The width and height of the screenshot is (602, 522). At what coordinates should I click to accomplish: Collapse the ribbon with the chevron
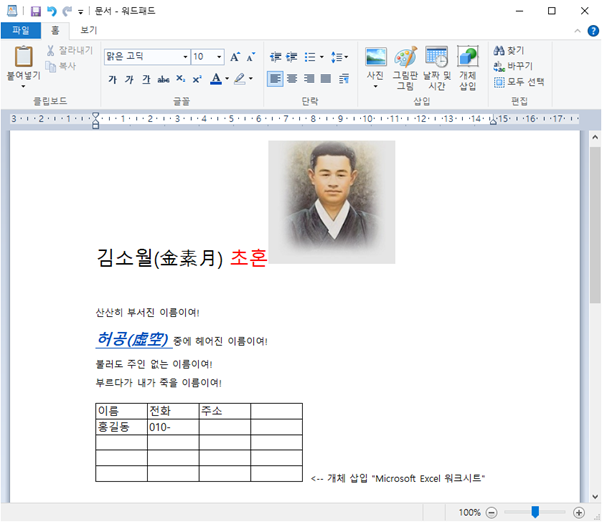[577, 31]
